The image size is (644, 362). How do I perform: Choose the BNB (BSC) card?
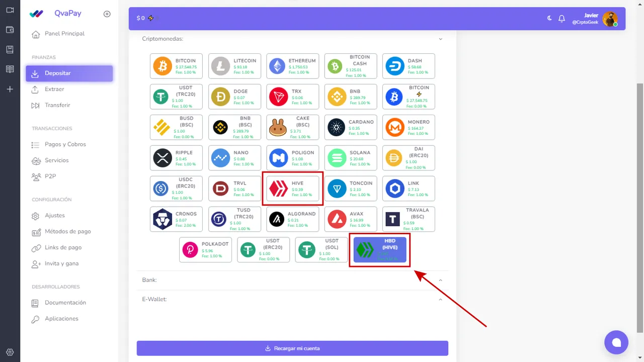[234, 127]
